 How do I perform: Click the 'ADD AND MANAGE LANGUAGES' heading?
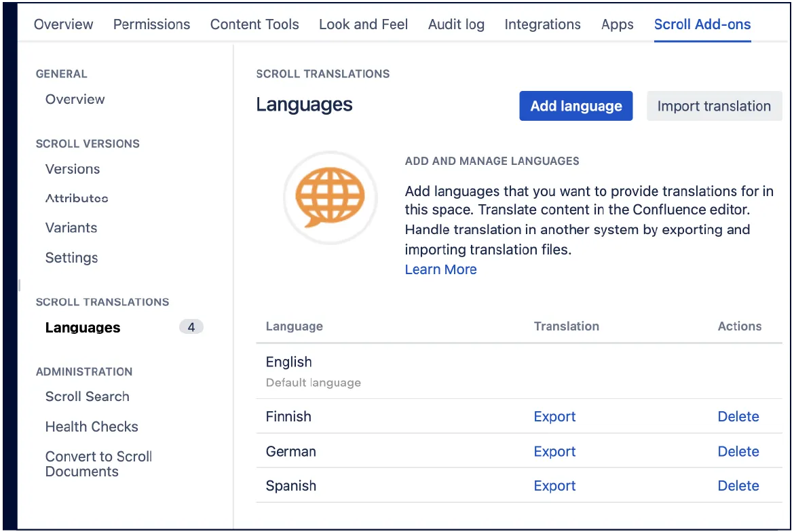click(x=492, y=161)
